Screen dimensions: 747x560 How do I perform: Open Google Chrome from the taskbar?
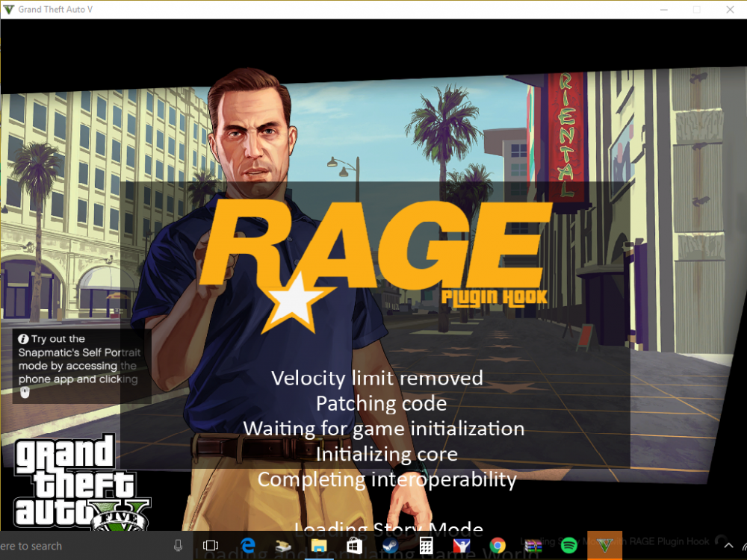(x=498, y=546)
